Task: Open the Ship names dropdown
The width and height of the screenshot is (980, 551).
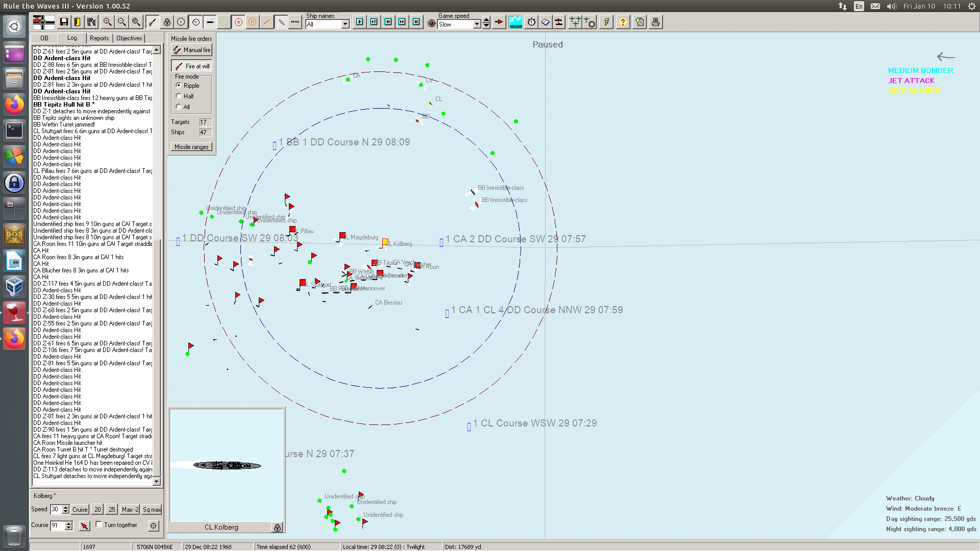Action: [346, 24]
